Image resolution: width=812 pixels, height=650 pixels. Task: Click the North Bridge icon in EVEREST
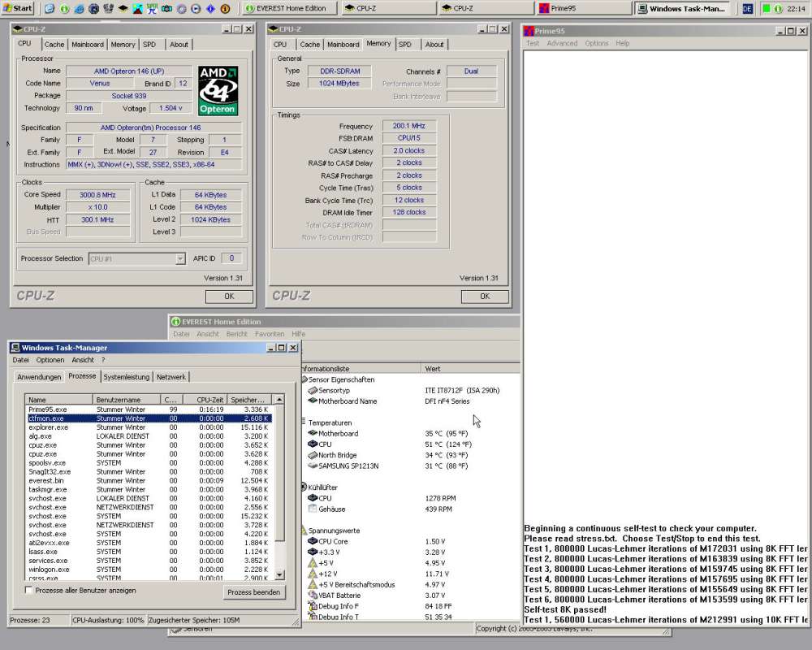click(x=313, y=455)
